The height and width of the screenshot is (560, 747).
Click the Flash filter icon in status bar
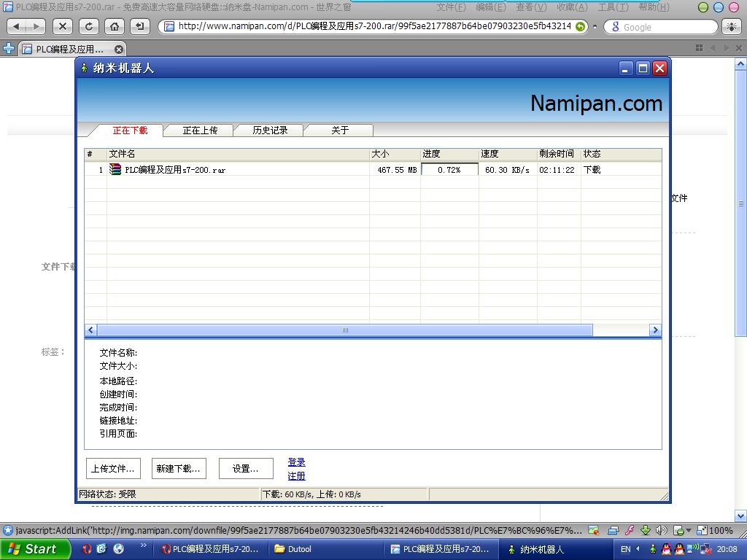pos(629,530)
